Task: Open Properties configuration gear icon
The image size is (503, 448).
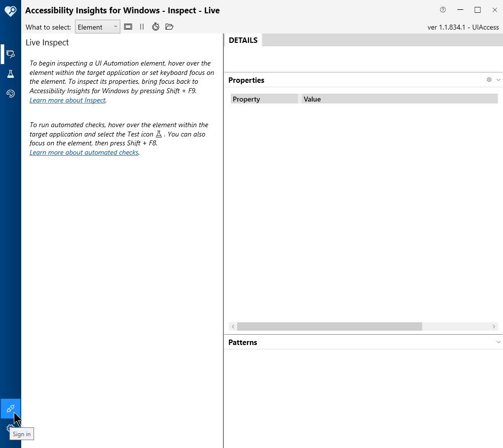Action: point(489,79)
